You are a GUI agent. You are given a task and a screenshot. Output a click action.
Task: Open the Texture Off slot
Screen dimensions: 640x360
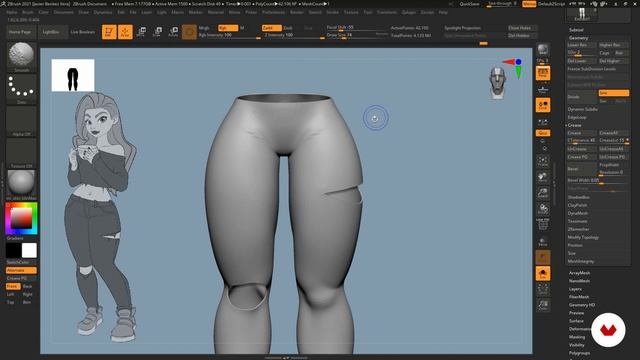click(21, 153)
